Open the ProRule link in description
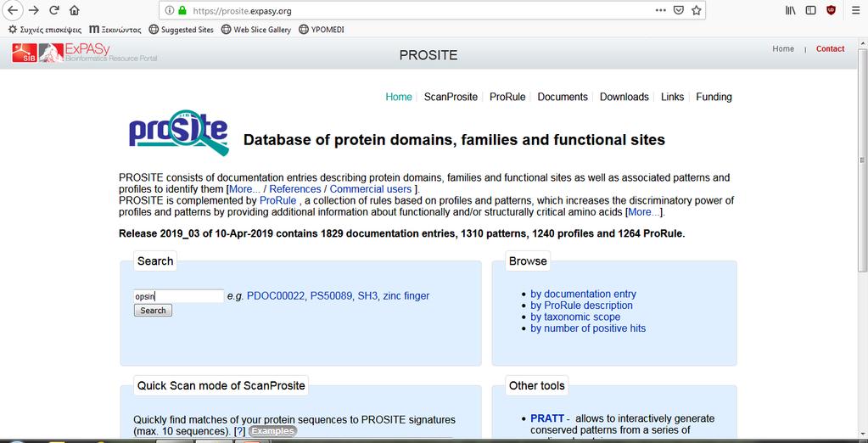This screenshot has height=443, width=868. [x=278, y=200]
